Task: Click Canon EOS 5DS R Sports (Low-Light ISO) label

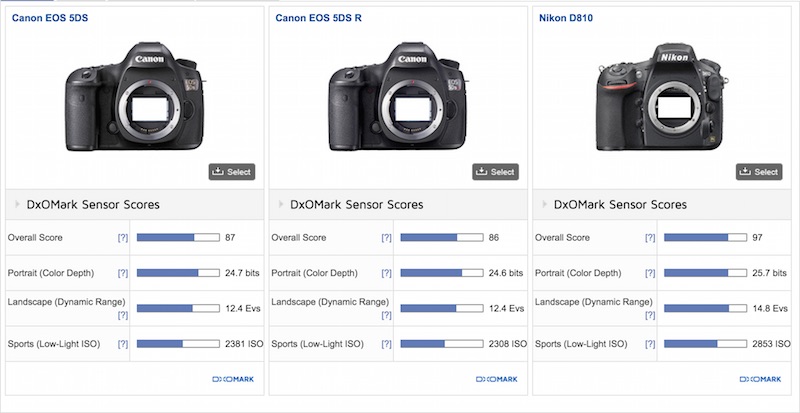Action: [x=317, y=344]
